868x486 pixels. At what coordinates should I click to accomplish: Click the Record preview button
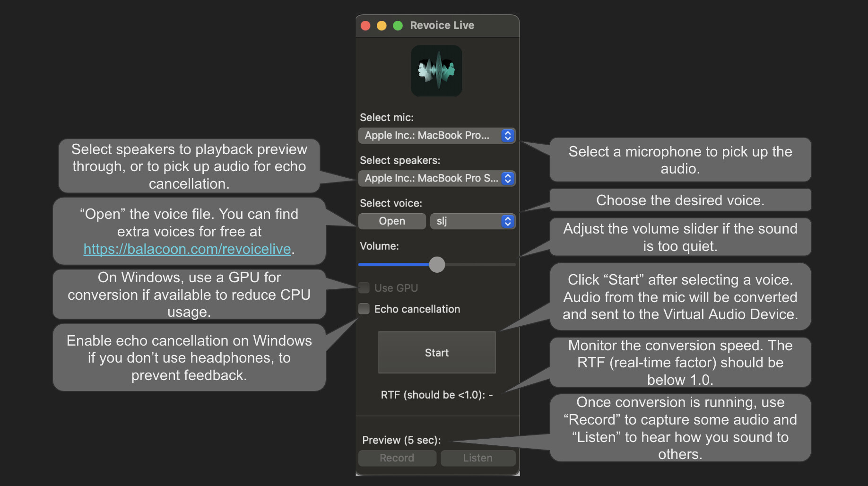(x=397, y=458)
